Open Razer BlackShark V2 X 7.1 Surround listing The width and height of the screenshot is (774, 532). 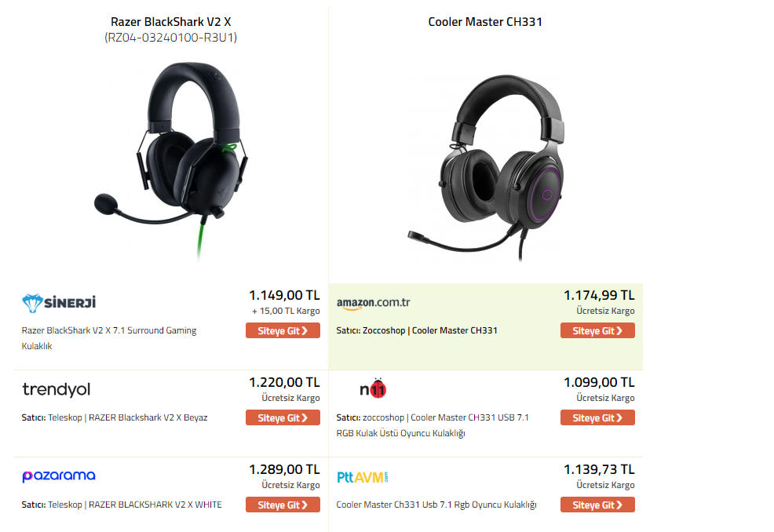point(109,338)
